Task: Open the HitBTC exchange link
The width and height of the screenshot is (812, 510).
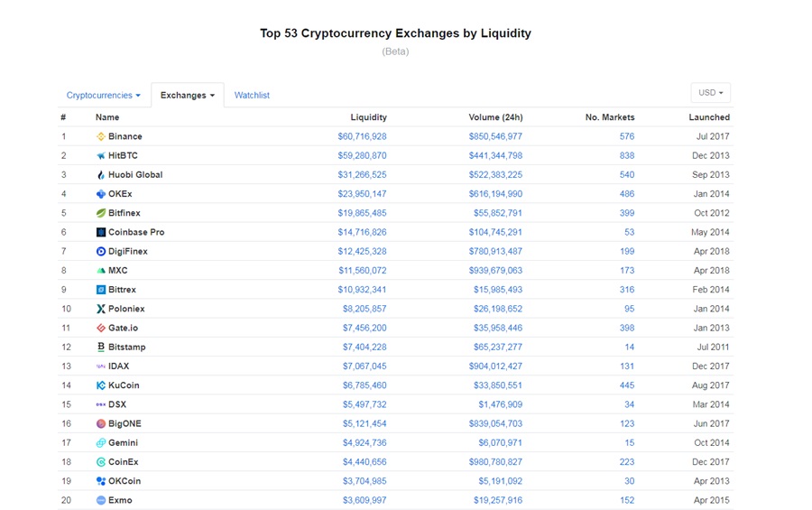Action: (x=123, y=155)
